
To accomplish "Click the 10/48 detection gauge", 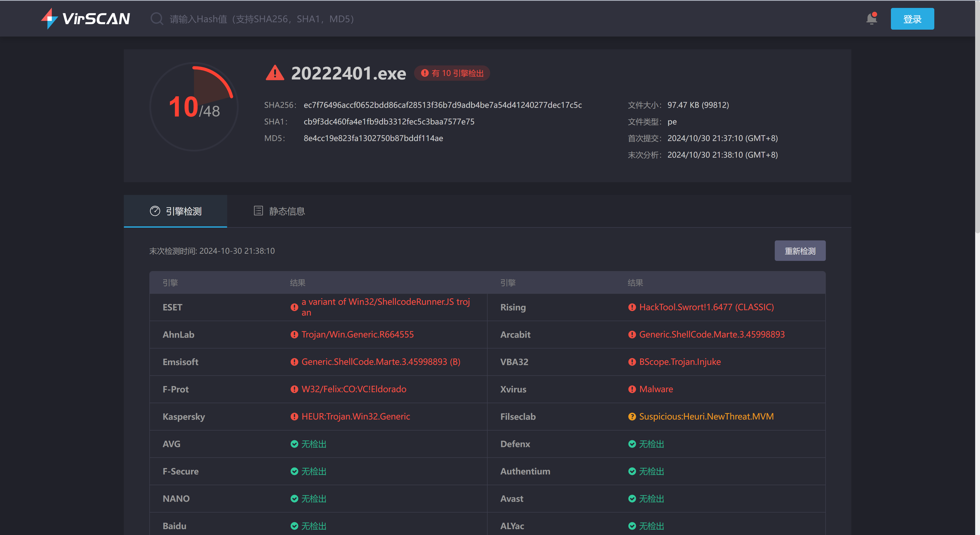I will [x=194, y=107].
